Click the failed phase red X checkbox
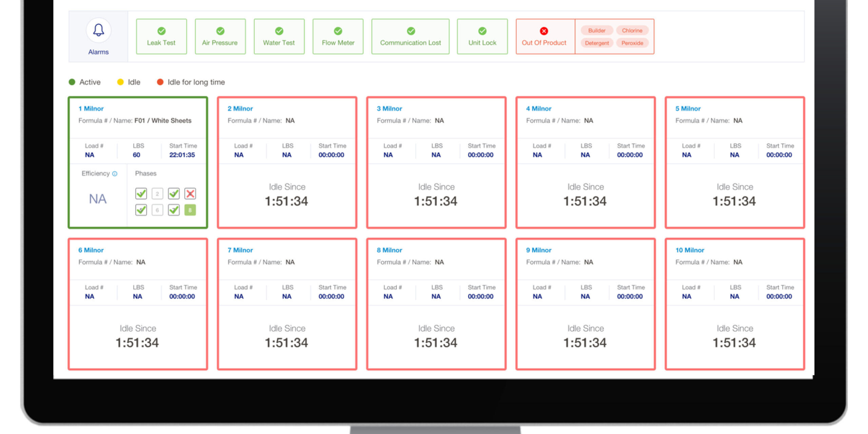868x434 pixels. click(190, 194)
